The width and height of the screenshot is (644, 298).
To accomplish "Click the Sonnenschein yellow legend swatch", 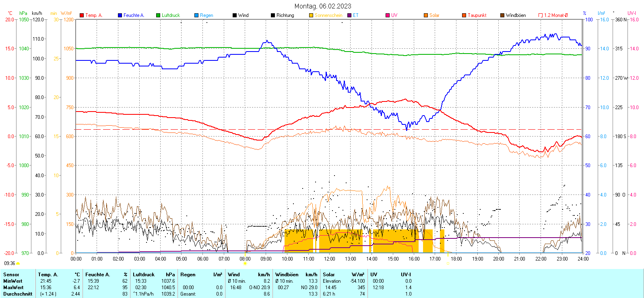I will tap(311, 15).
